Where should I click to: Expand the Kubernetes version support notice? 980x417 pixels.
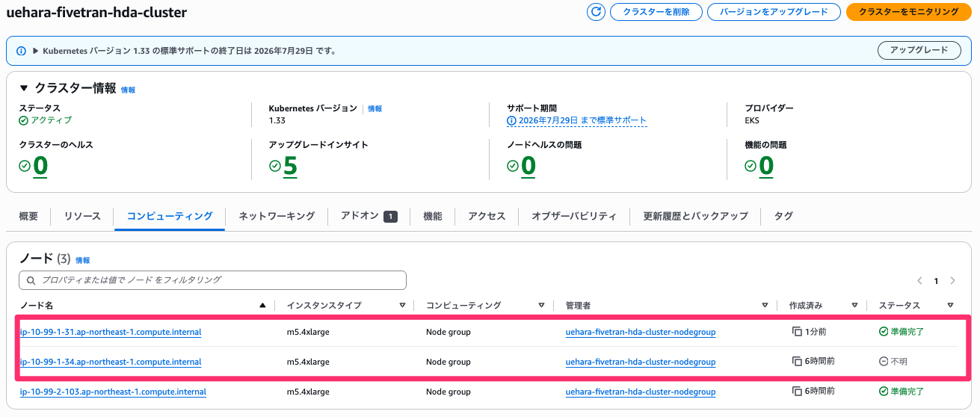click(34, 51)
